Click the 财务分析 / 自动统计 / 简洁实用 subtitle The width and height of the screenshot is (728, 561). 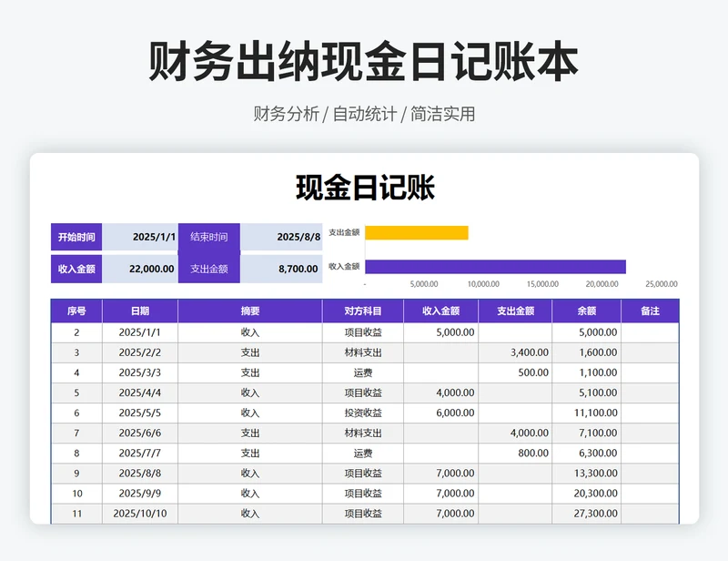[364, 114]
